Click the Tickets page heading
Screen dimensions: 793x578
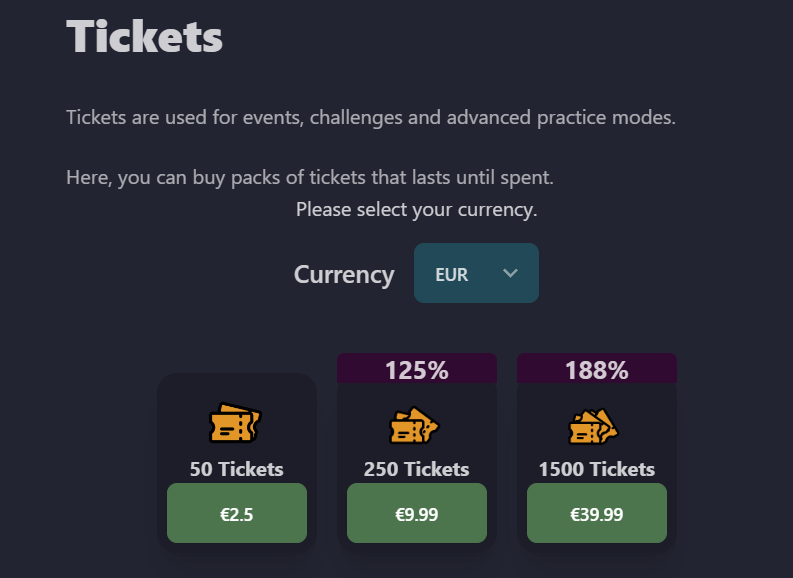tap(145, 36)
